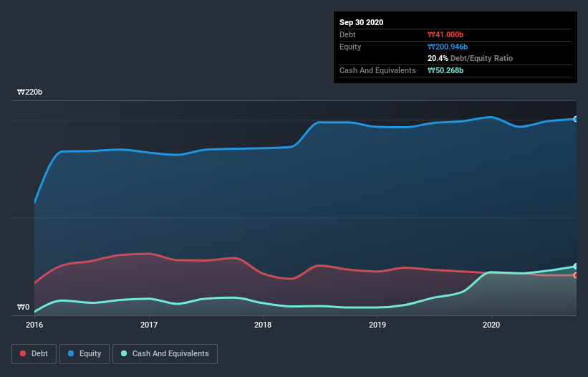Click Cash And Equivalents label in tooltip
The image size is (588, 377).
(x=377, y=70)
